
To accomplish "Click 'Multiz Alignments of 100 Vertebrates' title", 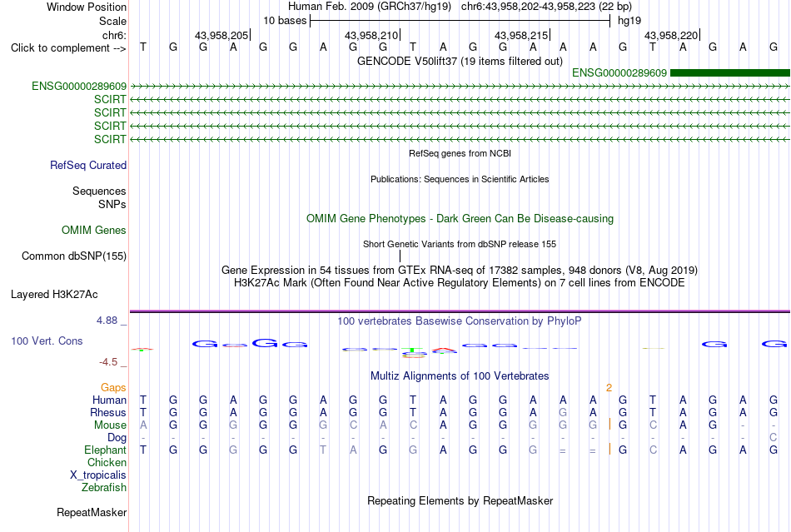I will coord(460,376).
